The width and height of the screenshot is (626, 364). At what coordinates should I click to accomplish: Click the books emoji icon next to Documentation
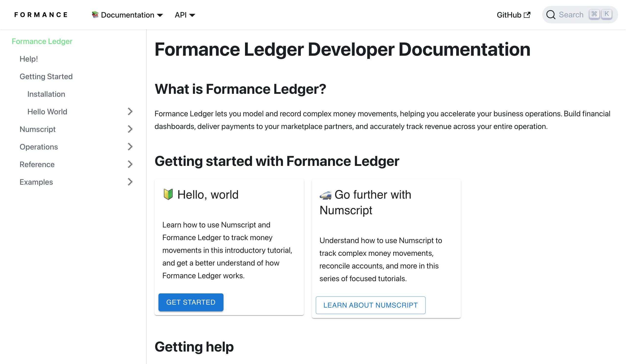pyautogui.click(x=95, y=15)
